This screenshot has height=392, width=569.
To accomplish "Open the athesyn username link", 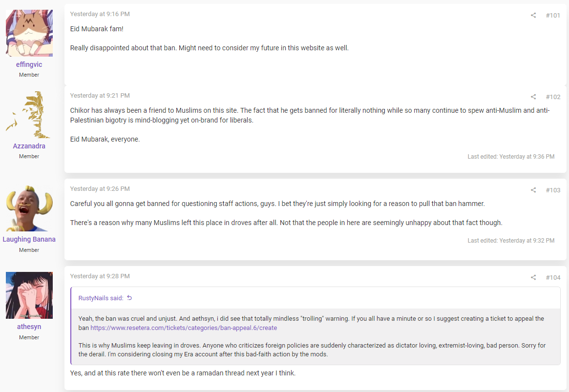I will [x=29, y=327].
